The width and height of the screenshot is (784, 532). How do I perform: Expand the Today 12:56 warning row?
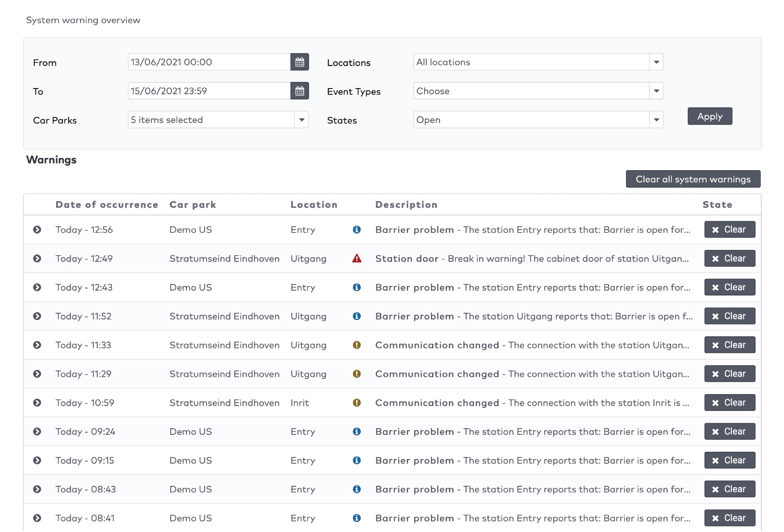coord(37,230)
